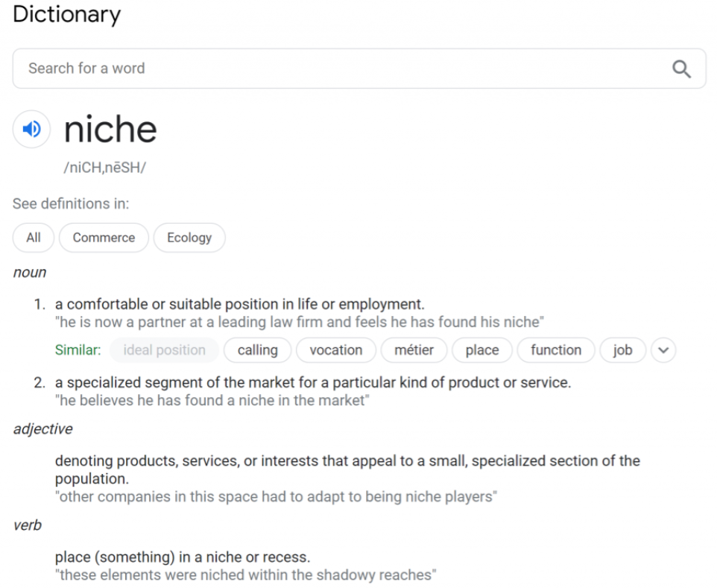Select the Ecology definitions filter
The height and width of the screenshot is (588, 717).
pyautogui.click(x=189, y=238)
